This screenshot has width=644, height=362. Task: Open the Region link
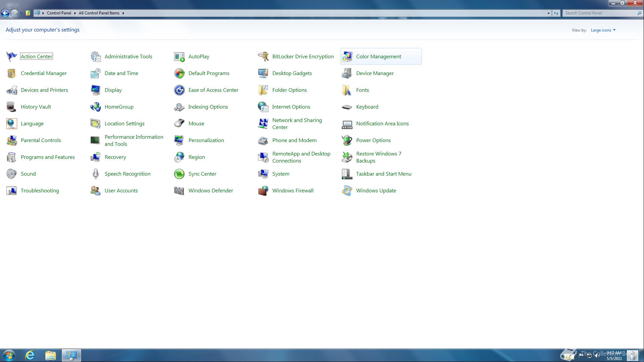point(197,157)
